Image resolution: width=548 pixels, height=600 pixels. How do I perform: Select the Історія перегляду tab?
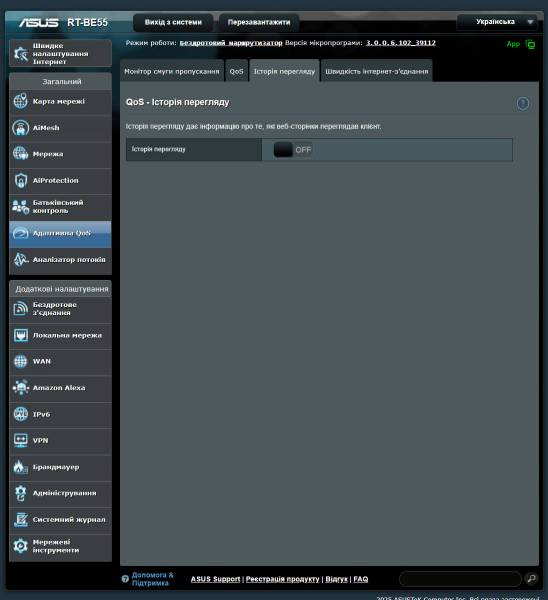(284, 71)
